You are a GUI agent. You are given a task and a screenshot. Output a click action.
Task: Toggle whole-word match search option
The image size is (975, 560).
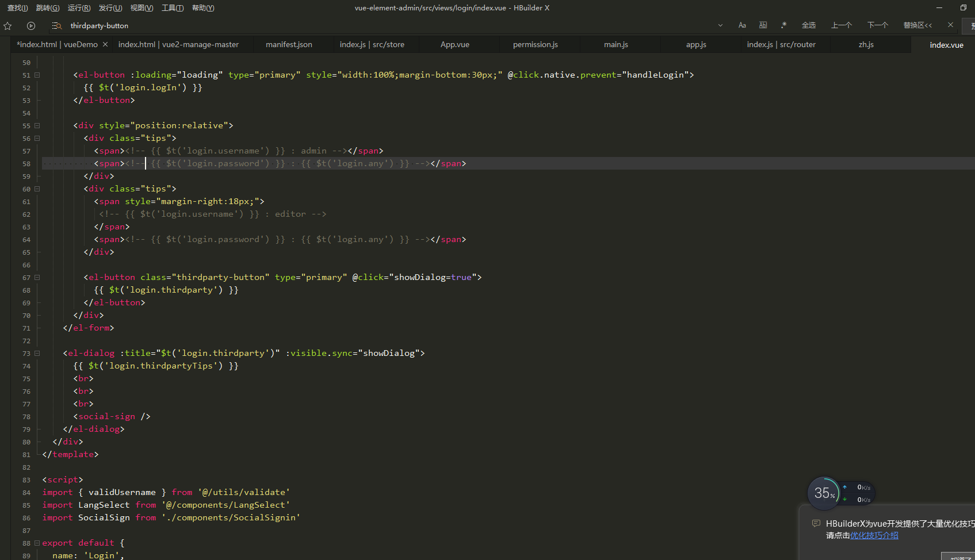[763, 25]
